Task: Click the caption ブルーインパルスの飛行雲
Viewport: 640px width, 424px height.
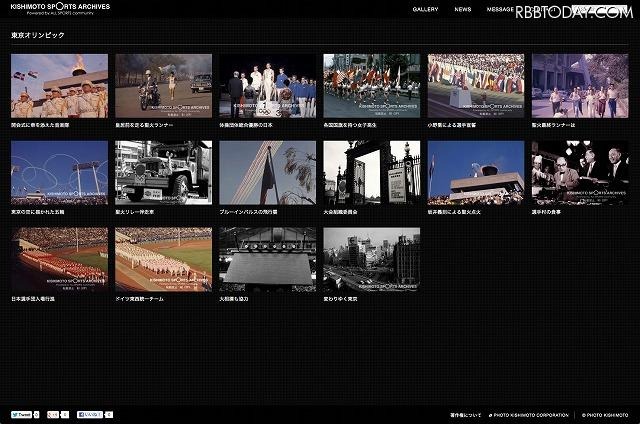Action: pyautogui.click(x=248, y=212)
